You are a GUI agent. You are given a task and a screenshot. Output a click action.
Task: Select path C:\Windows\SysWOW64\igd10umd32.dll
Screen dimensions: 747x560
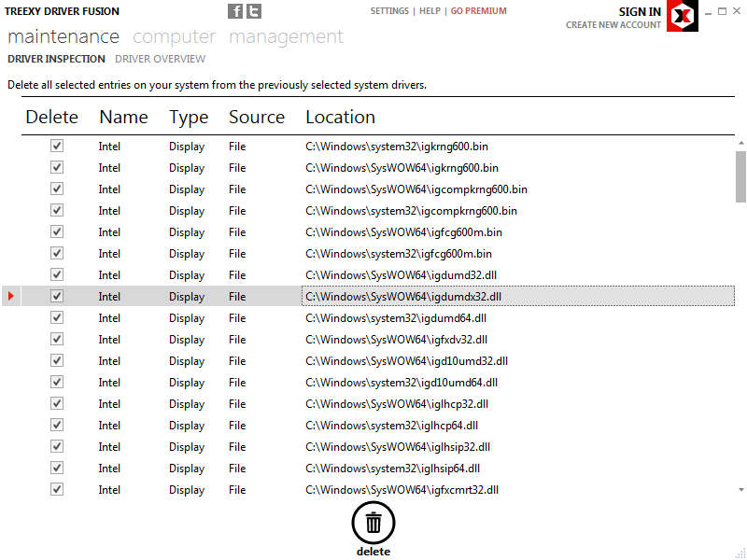pyautogui.click(x=407, y=361)
